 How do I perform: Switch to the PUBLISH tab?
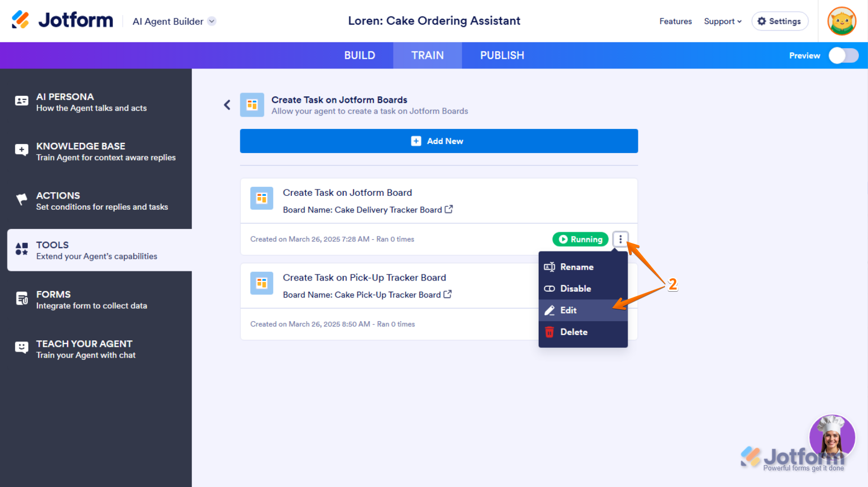point(502,55)
